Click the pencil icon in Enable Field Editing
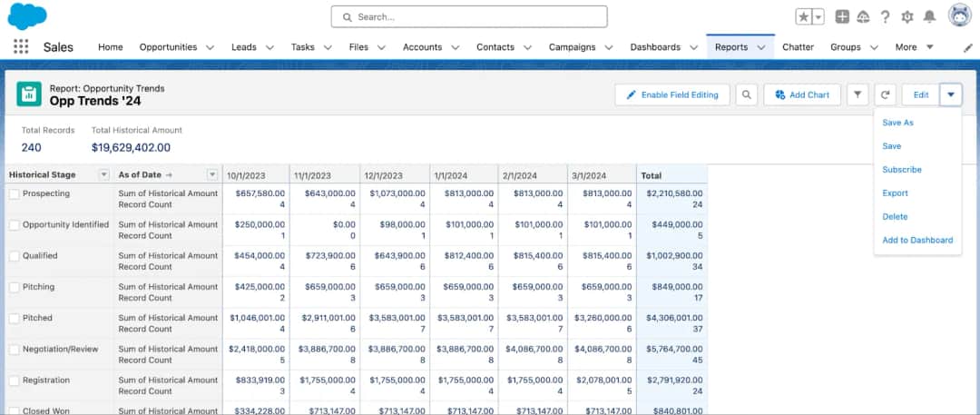 pyautogui.click(x=632, y=95)
